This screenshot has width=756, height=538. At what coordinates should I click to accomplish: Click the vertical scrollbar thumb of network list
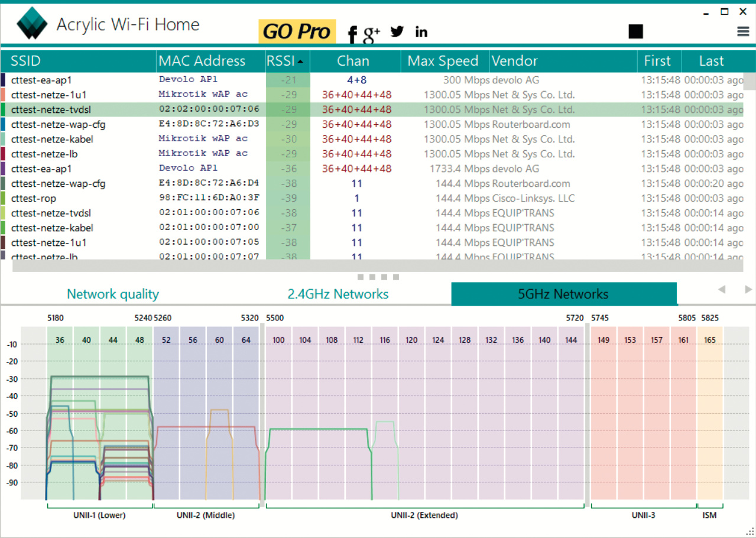point(749,80)
